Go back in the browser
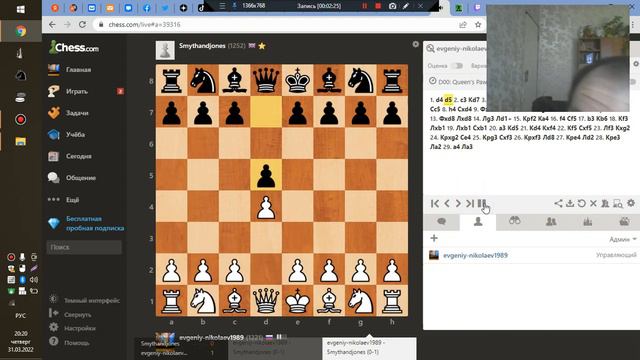The image size is (640, 360). click(52, 24)
